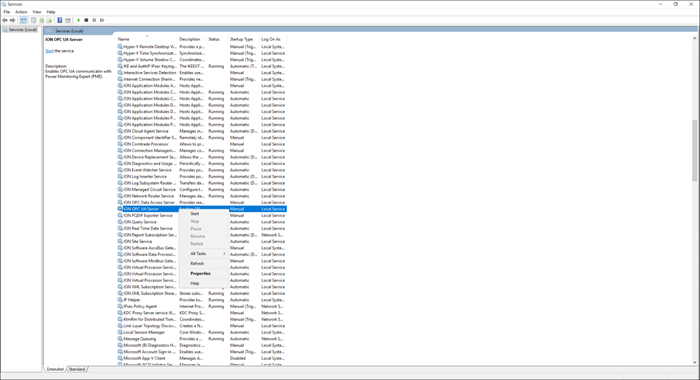
Task: Select the ION Real Time Data Service row
Action: (x=201, y=228)
